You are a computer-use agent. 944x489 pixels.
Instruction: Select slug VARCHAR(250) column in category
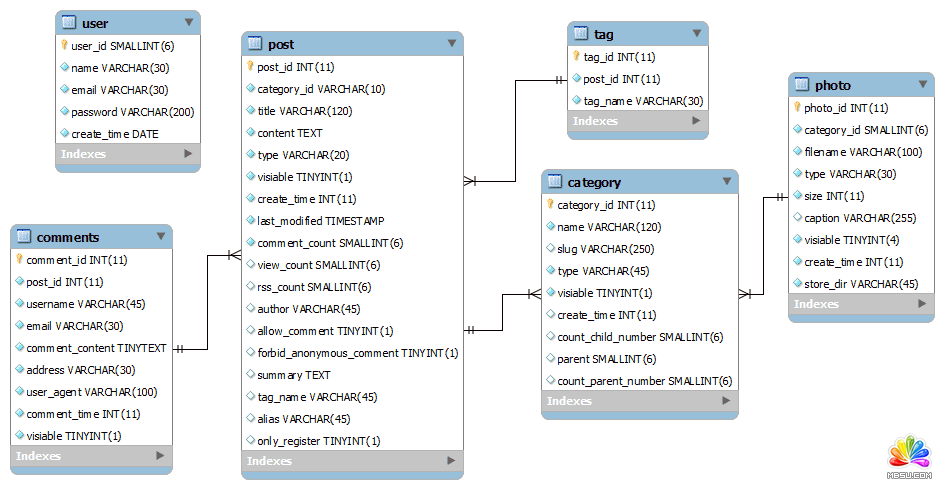605,249
